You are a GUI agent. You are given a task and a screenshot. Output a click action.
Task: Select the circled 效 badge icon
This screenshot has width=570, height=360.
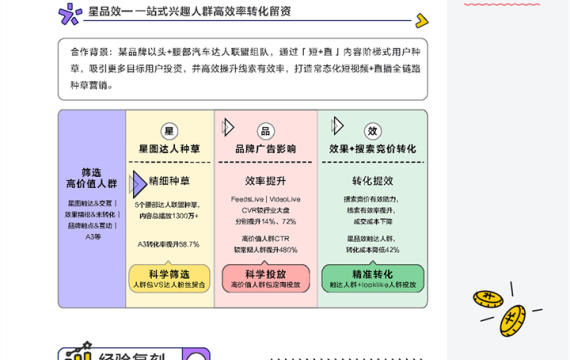(373, 131)
